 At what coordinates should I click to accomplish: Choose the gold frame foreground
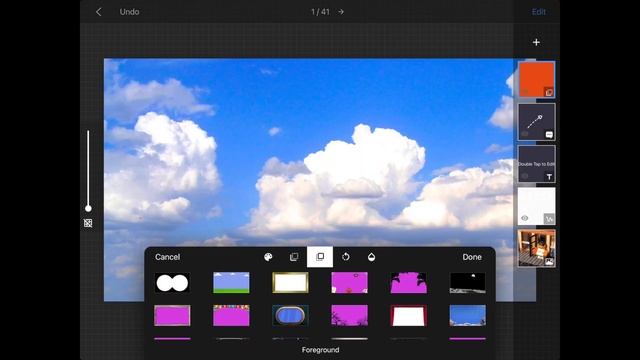click(x=290, y=283)
